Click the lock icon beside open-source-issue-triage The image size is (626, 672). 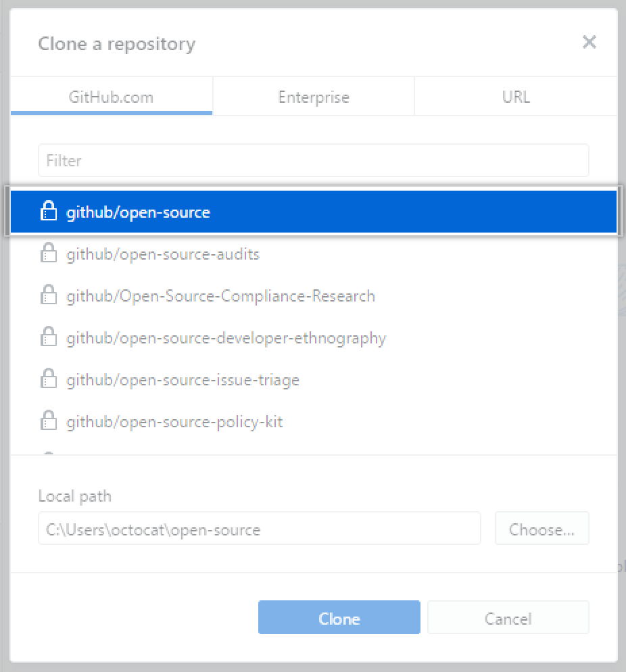[48, 379]
